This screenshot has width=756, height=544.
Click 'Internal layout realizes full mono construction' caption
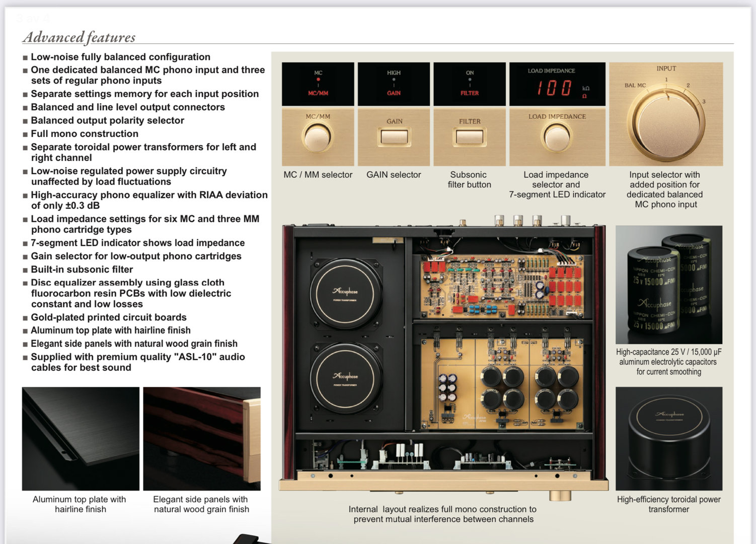coord(443,514)
